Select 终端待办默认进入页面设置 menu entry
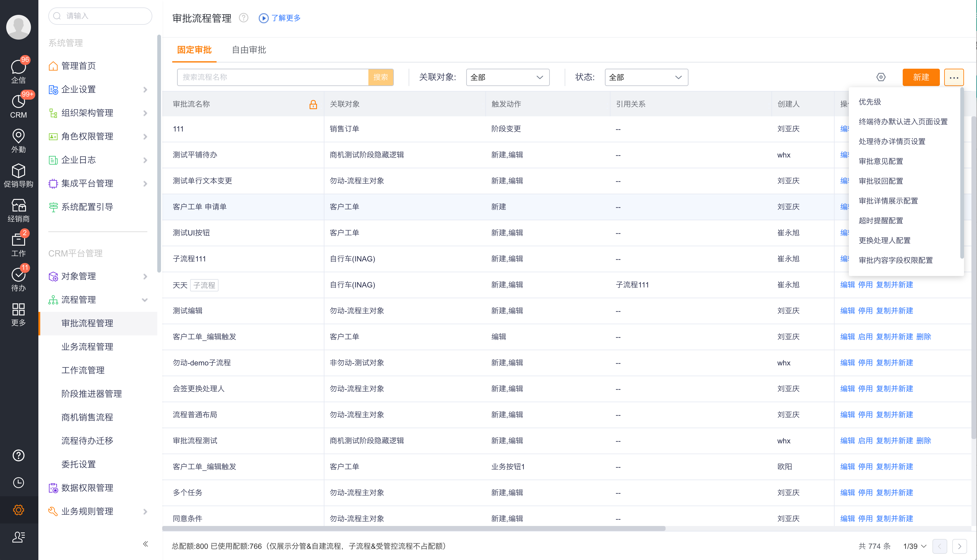The height and width of the screenshot is (560, 977). (903, 122)
